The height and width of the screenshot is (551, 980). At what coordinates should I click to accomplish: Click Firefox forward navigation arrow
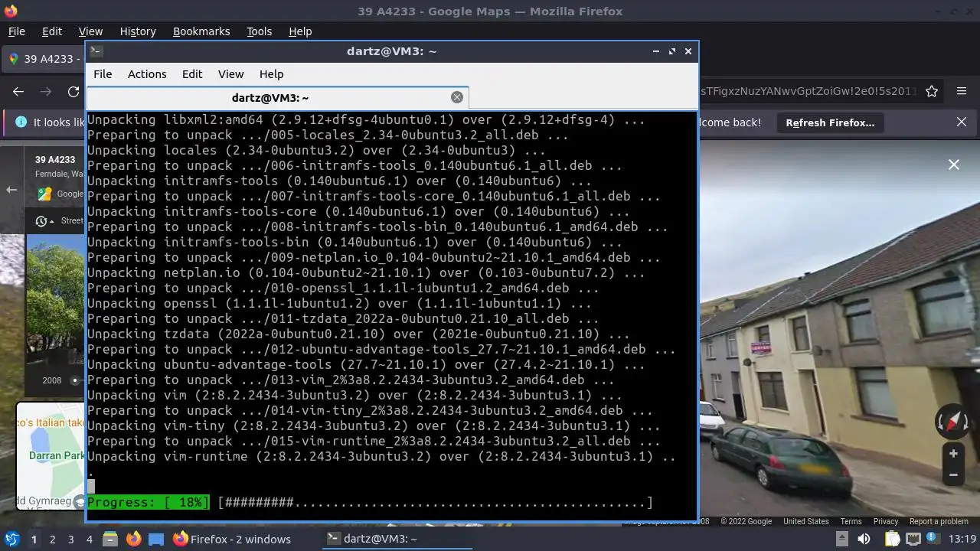tap(46, 91)
